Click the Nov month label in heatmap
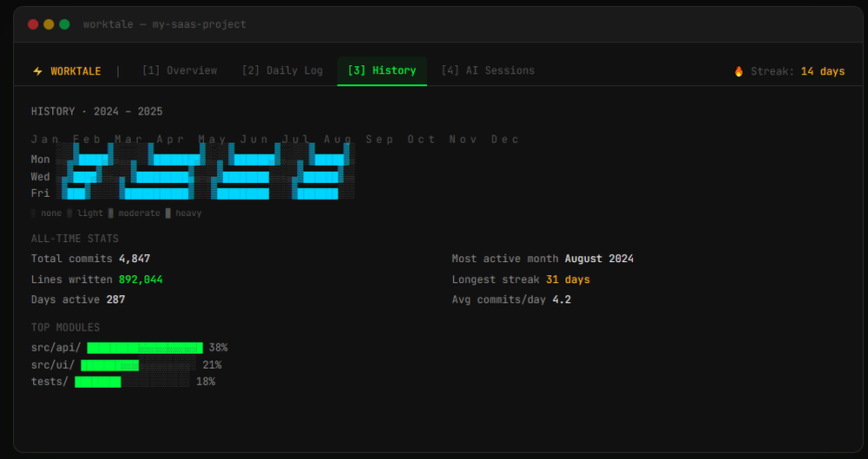The image size is (868, 459). 463,139
